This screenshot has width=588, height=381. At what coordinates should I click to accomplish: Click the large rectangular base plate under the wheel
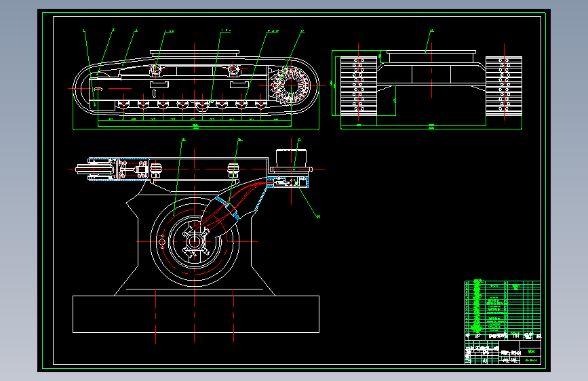[x=196, y=315]
